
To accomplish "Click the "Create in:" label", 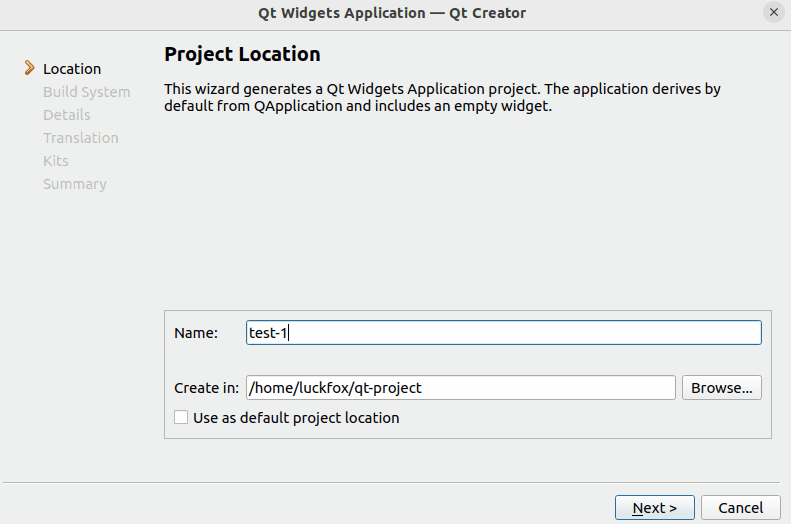I will coord(206,388).
